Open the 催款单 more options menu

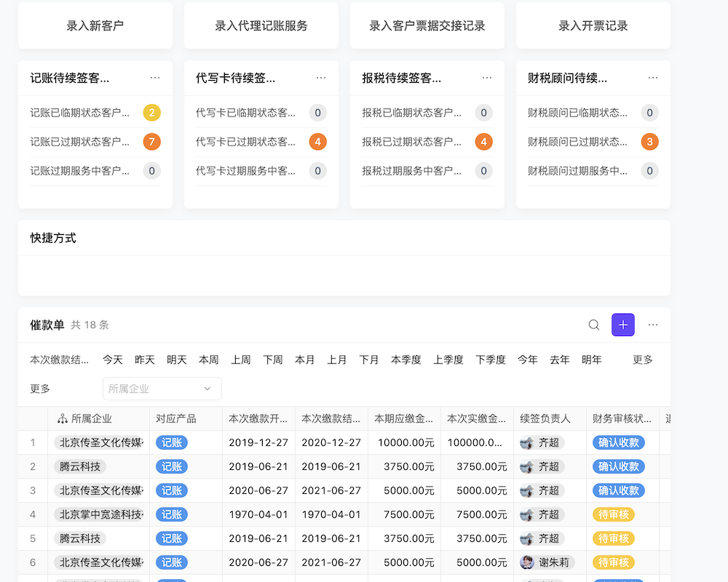[x=653, y=325]
